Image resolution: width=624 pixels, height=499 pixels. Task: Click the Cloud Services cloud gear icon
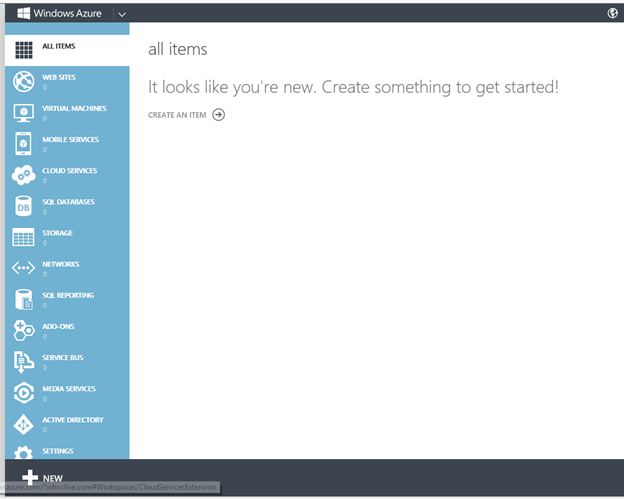coord(23,175)
